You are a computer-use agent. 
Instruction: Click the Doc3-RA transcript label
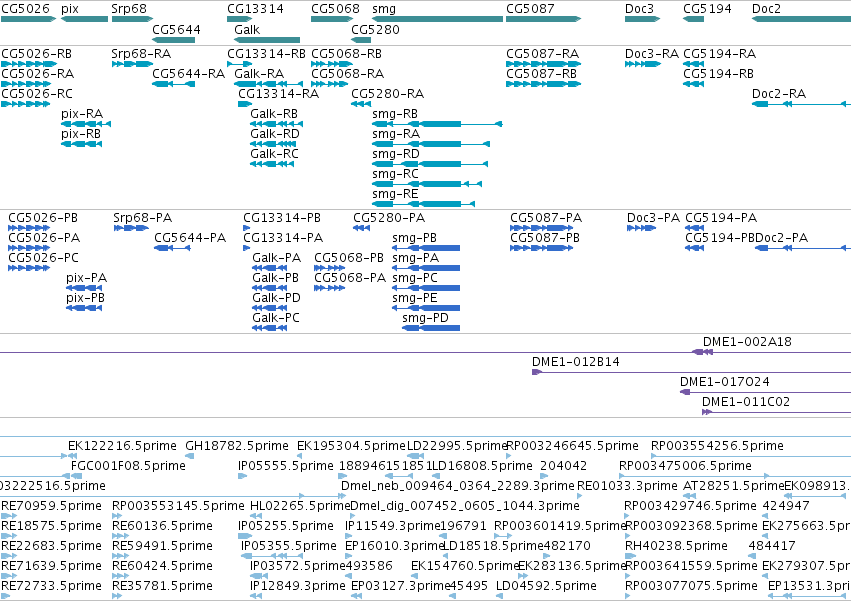(x=652, y=54)
